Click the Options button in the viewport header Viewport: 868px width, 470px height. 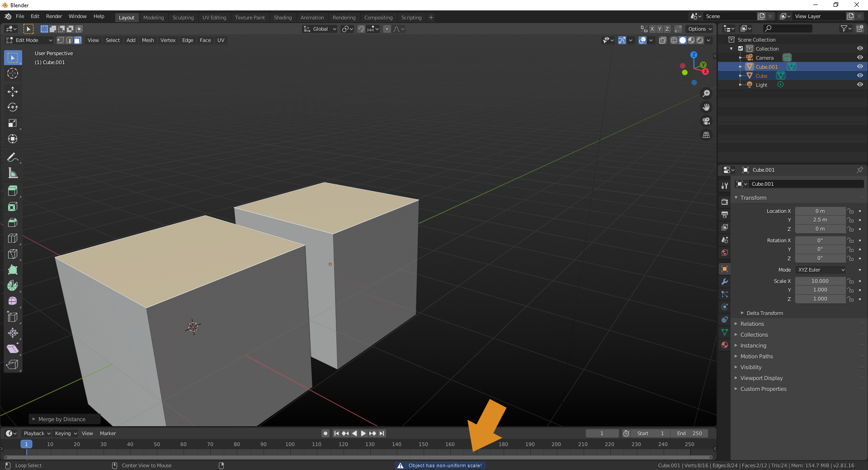(x=699, y=29)
